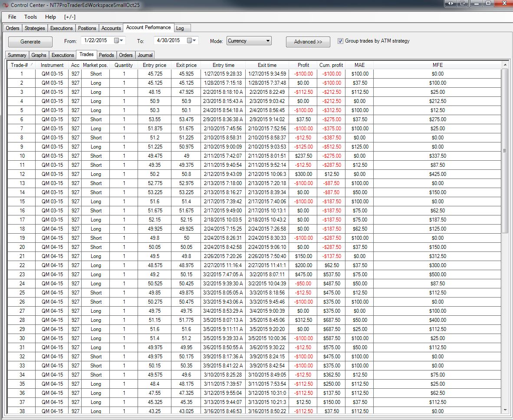Screen dimensions: 513x420
Task: Click trade 18 instrument cell QM 04-15
Action: tap(53, 229)
